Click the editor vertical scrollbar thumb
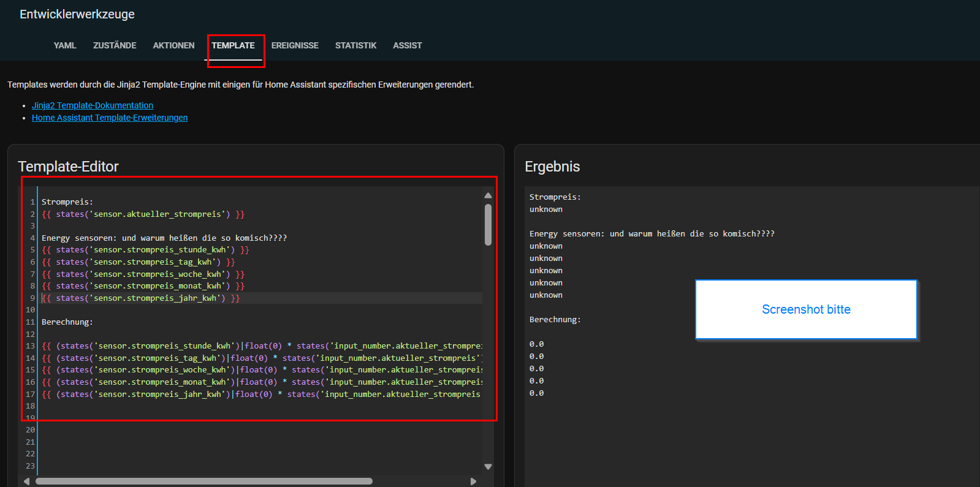The image size is (980, 487). coord(488,224)
